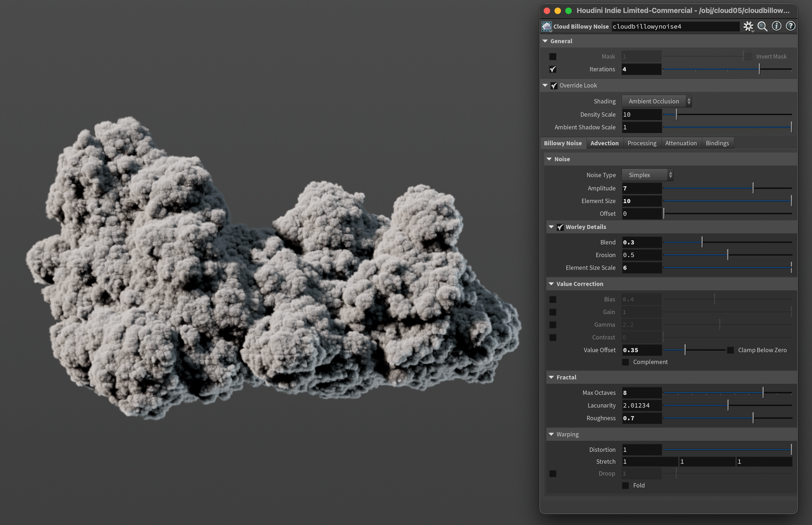Click the node info icon
Screen dimensions: 812x525
coord(776,26)
